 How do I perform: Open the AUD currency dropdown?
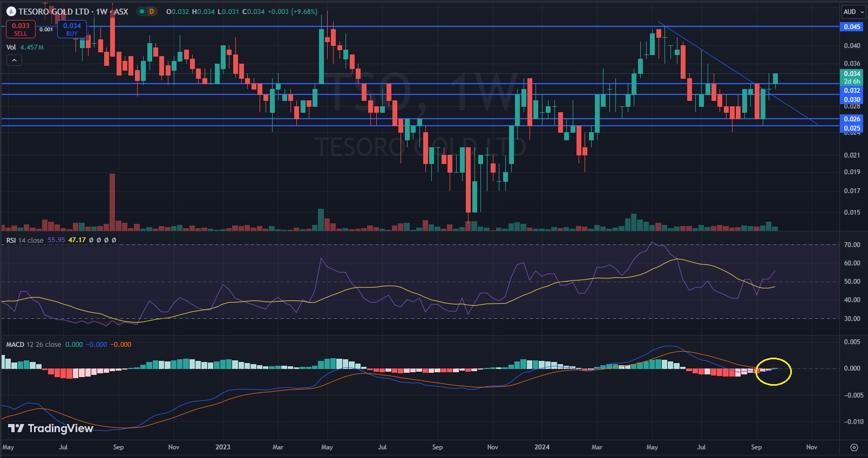(853, 11)
